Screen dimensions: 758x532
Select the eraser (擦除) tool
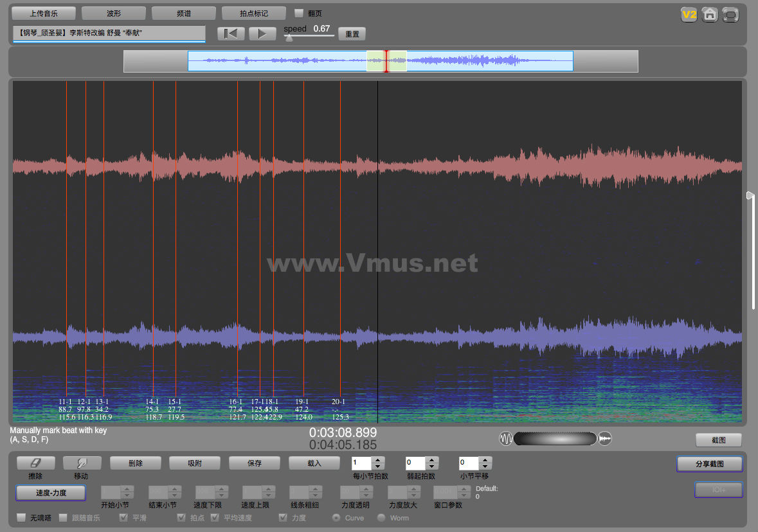tap(35, 463)
